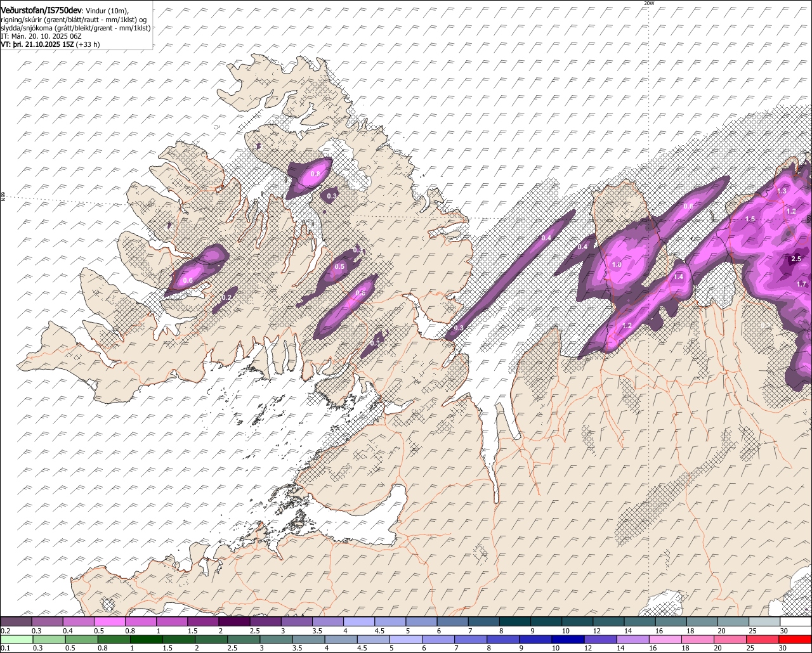Screen dimensions: 812x653
Task: Select the white top legend swatch above 30
Action: pyautogui.click(x=796, y=621)
